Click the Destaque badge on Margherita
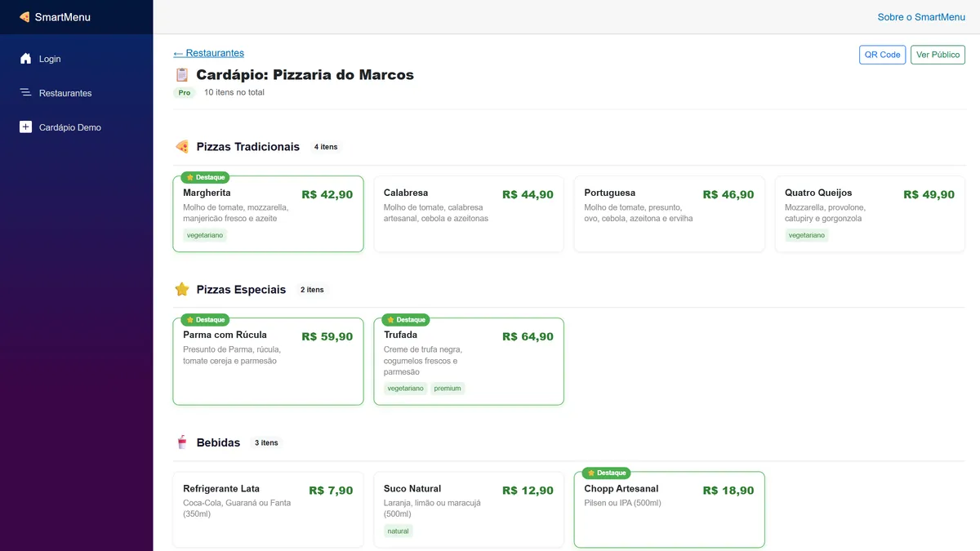 [x=205, y=177]
